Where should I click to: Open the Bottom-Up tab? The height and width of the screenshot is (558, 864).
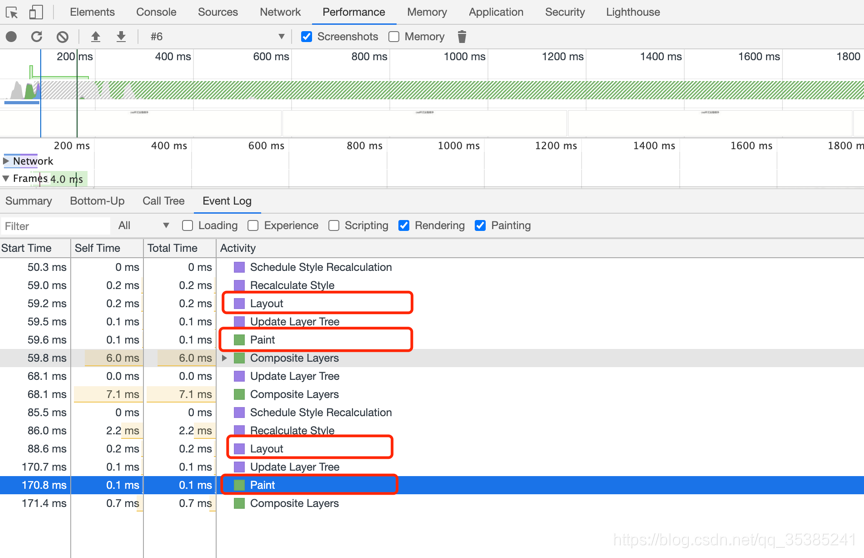click(x=97, y=201)
